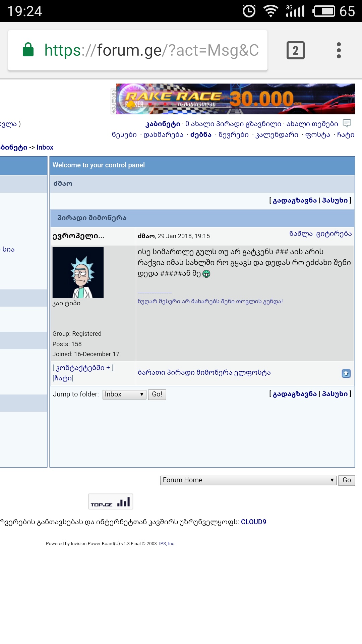Open ფოსტა mail link
Screen dimensions: 362x644
pyautogui.click(x=317, y=135)
